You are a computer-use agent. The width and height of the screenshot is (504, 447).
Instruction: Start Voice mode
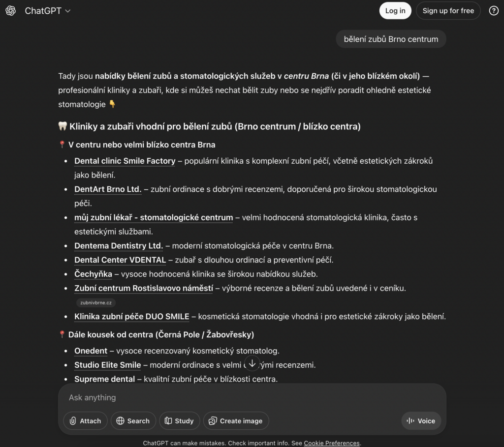(x=421, y=421)
